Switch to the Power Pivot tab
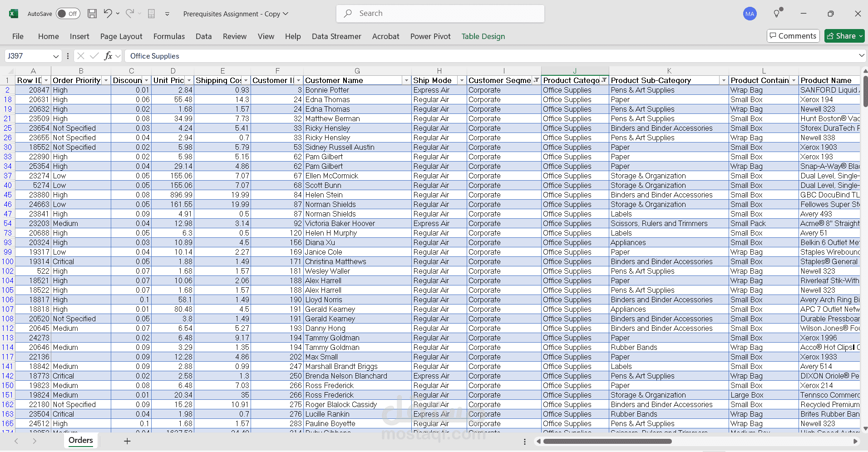868x452 pixels. tap(430, 36)
